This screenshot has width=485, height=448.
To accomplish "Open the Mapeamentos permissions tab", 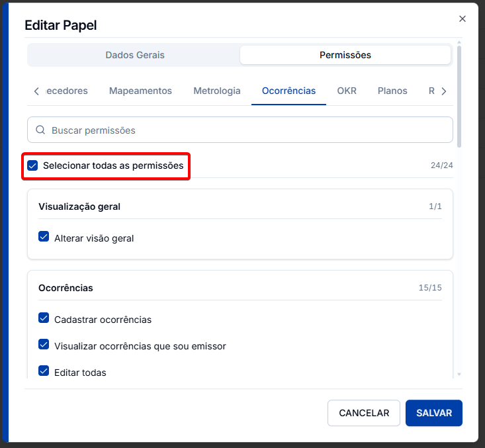I will pyautogui.click(x=140, y=91).
